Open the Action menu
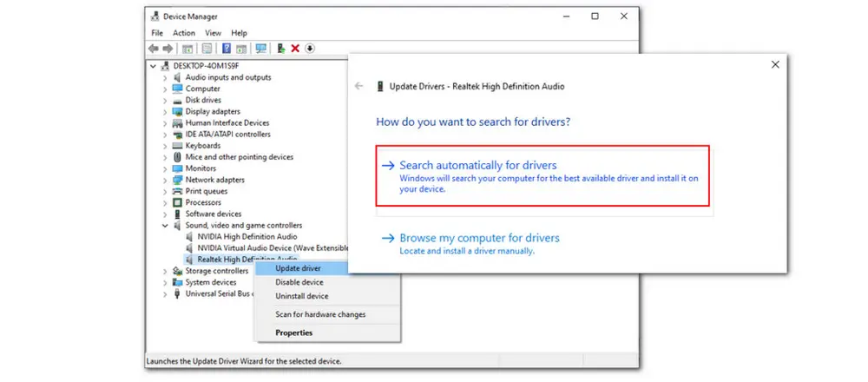868x382 pixels. pos(183,33)
